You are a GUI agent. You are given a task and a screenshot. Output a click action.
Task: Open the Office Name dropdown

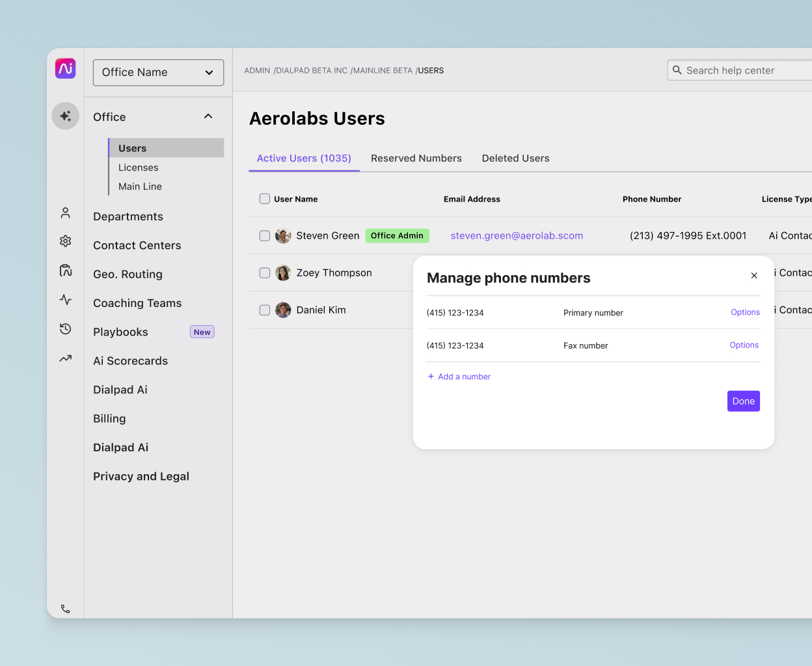(158, 72)
